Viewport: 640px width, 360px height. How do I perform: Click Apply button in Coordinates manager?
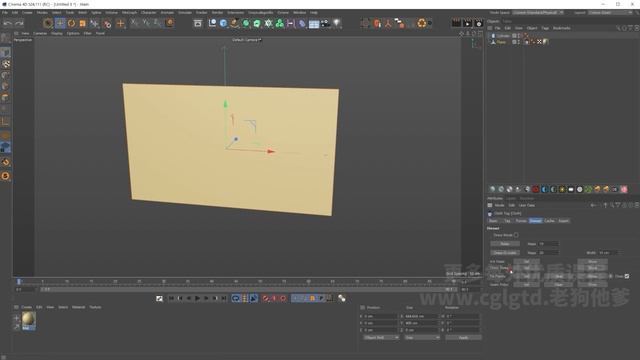coord(463,338)
